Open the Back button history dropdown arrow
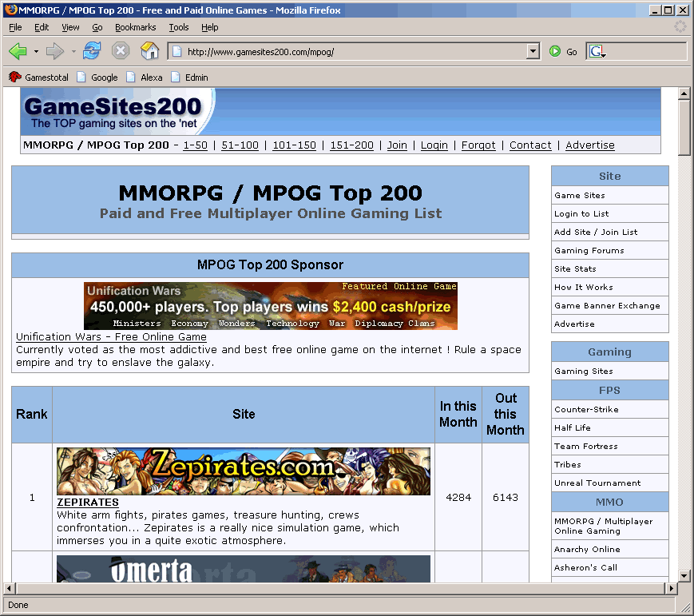Viewport: 694px width, 616px height. [36, 51]
